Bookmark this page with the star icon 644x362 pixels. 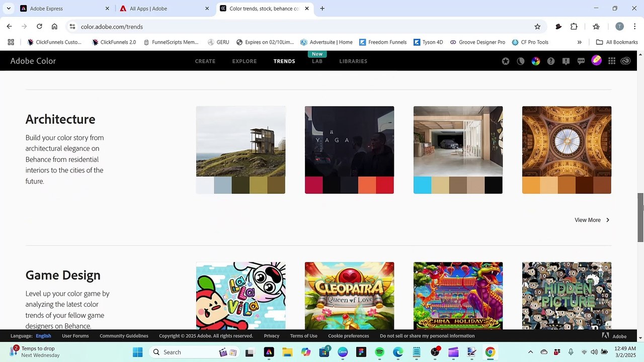click(x=537, y=27)
